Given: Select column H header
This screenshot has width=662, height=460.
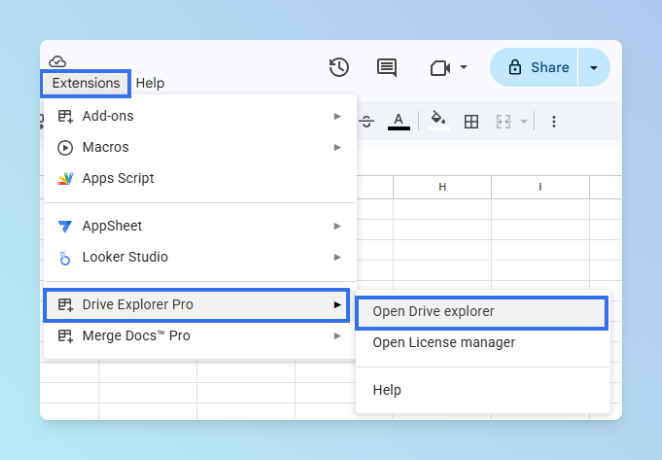Looking at the screenshot, I should point(441,187).
